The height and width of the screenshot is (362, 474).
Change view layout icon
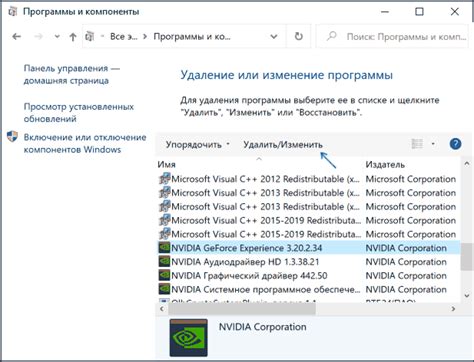coord(417,144)
